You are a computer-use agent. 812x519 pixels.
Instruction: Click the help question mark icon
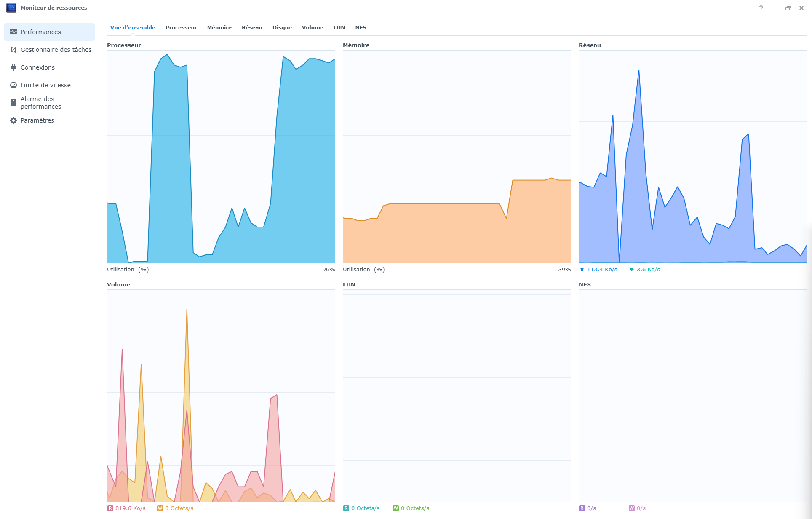761,8
